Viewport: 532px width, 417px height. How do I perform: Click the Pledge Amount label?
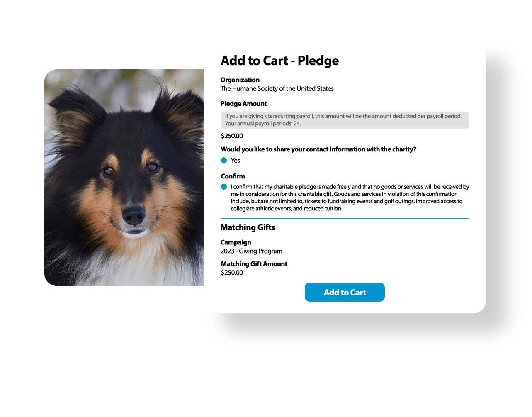point(243,104)
